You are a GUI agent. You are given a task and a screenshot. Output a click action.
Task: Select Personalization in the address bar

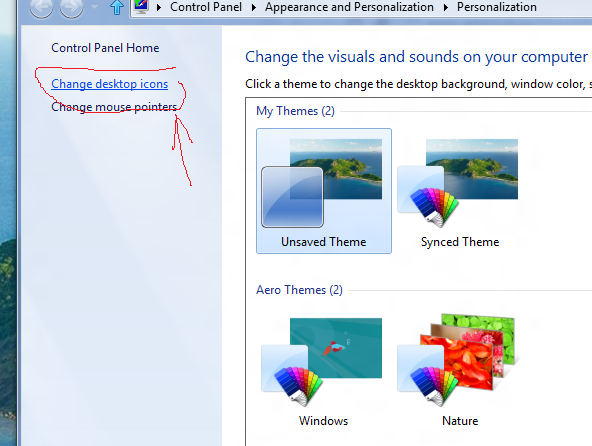click(497, 7)
